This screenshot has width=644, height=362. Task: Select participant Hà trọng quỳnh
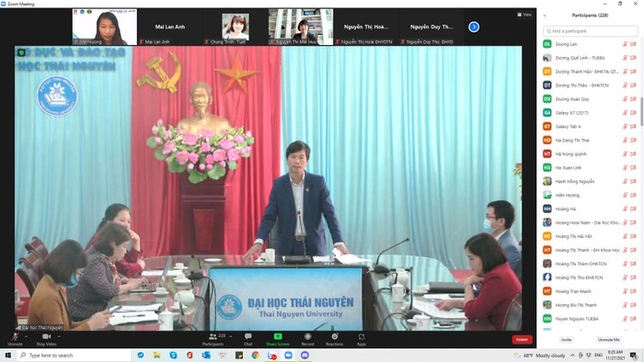coord(590,154)
